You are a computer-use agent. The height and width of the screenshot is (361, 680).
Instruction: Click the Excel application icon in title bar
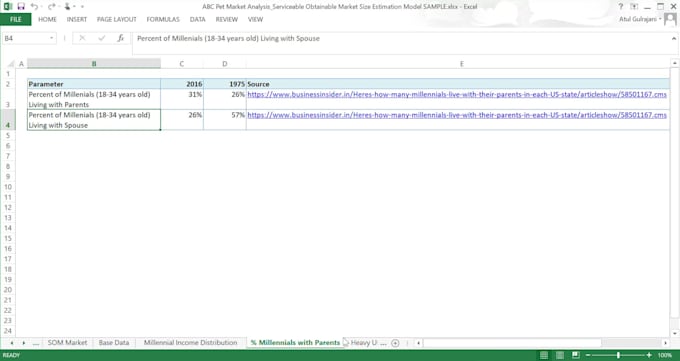pyautogui.click(x=7, y=7)
